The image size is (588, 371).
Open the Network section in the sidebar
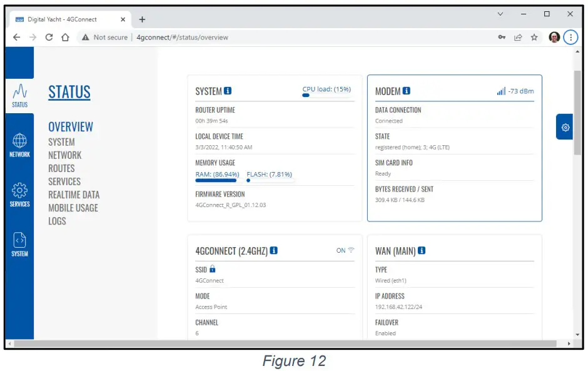click(x=19, y=146)
